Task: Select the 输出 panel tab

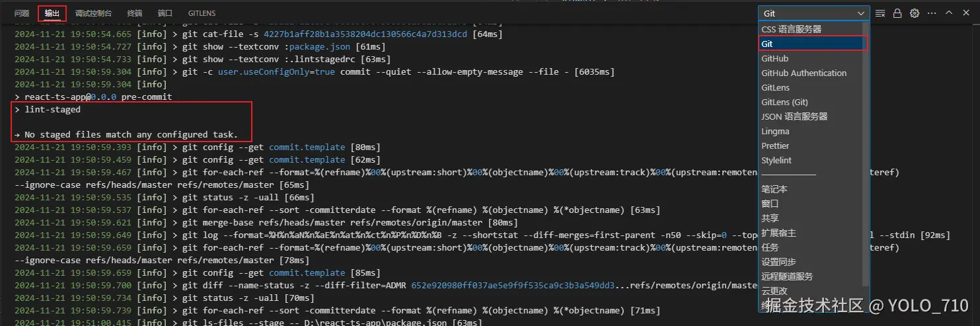Action: click(52, 13)
